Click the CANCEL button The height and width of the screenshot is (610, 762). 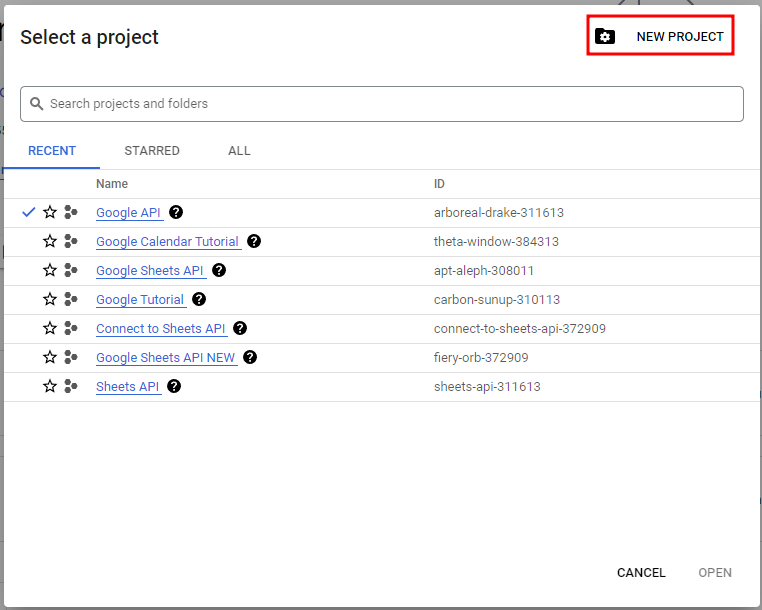(x=641, y=573)
